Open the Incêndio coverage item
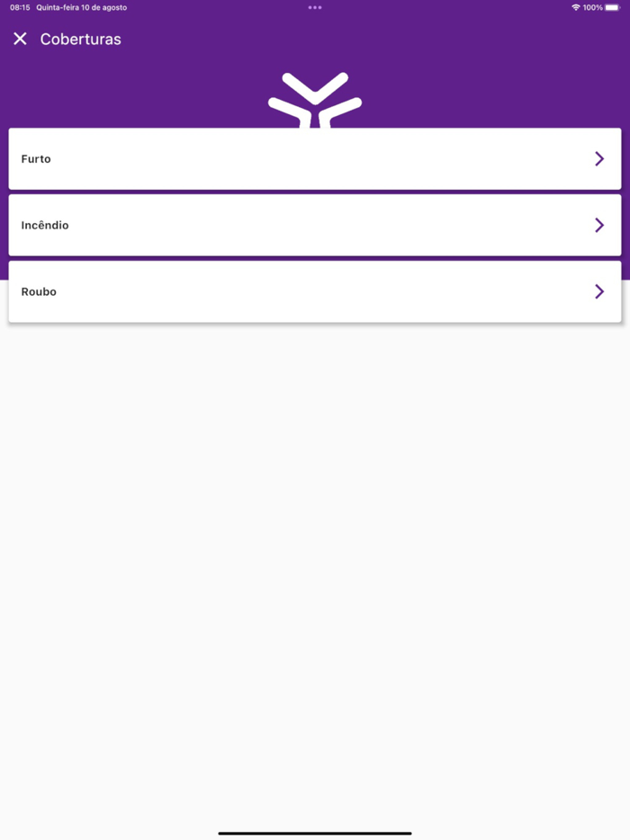This screenshot has width=630, height=840. 315,225
